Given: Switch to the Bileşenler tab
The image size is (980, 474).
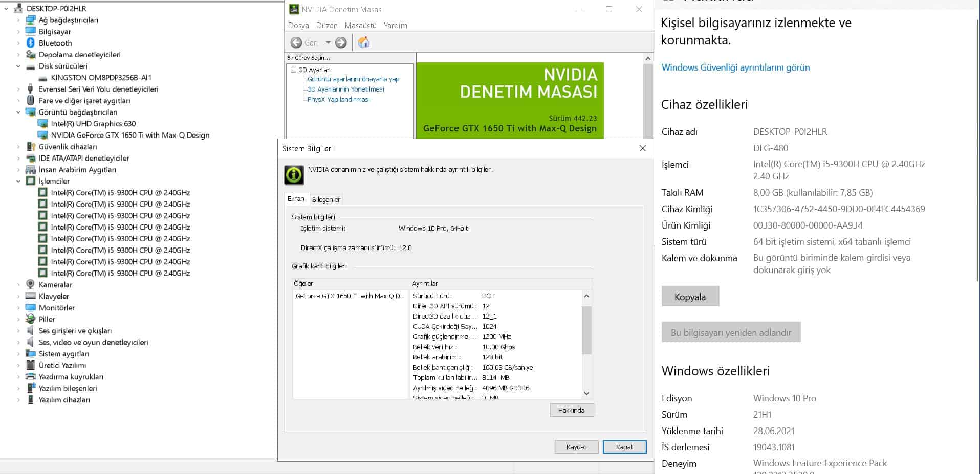Looking at the screenshot, I should (326, 199).
